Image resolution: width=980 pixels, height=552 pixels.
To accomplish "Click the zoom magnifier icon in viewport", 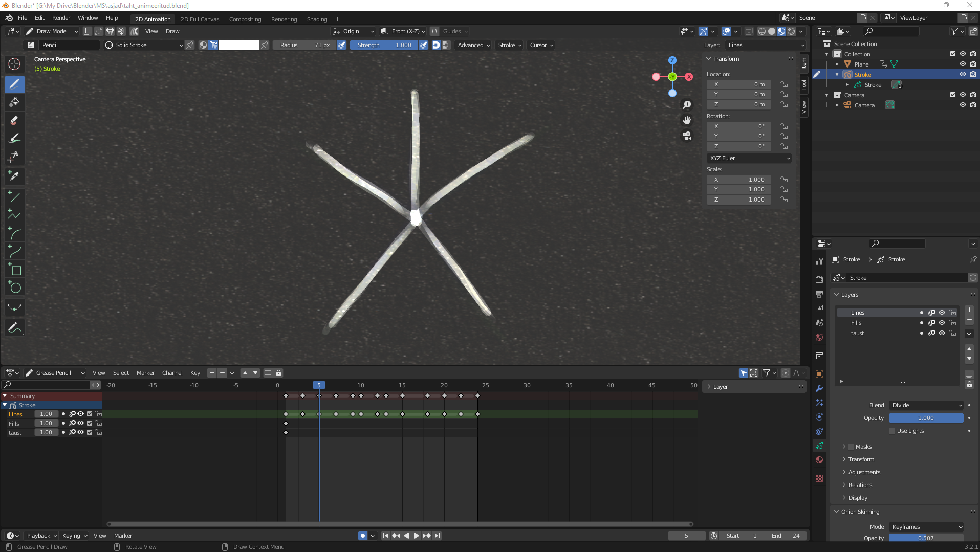I will 687,105.
